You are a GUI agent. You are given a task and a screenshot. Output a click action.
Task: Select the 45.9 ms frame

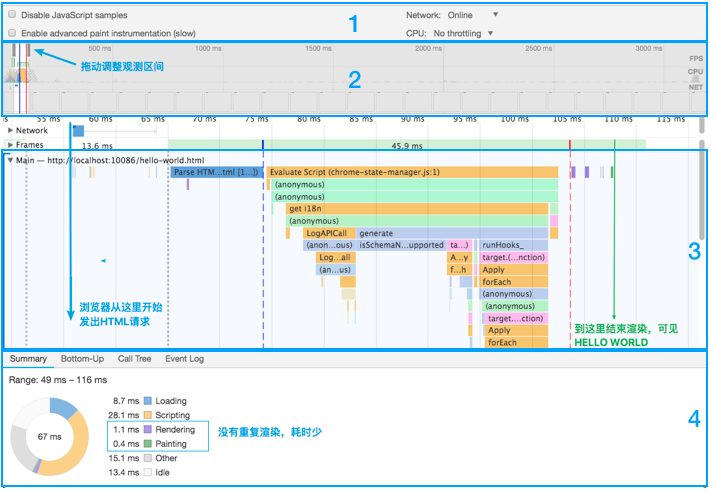pyautogui.click(x=407, y=146)
